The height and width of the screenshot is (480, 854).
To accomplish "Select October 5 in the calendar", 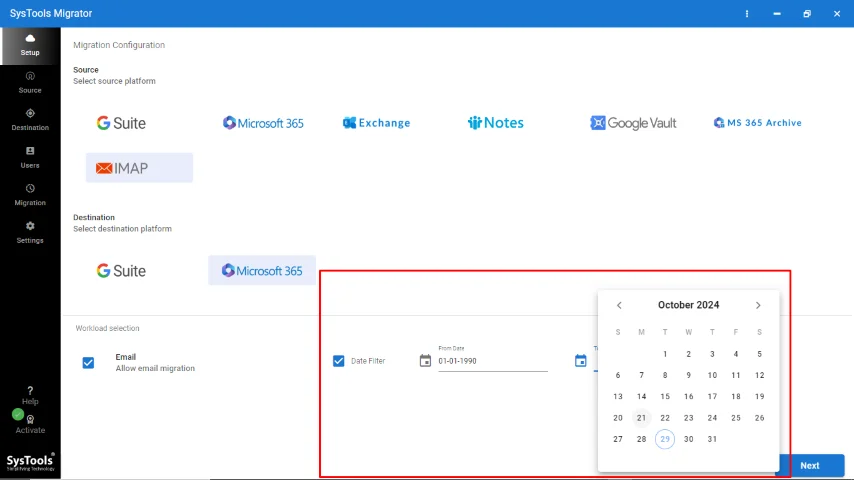I will click(x=760, y=354).
